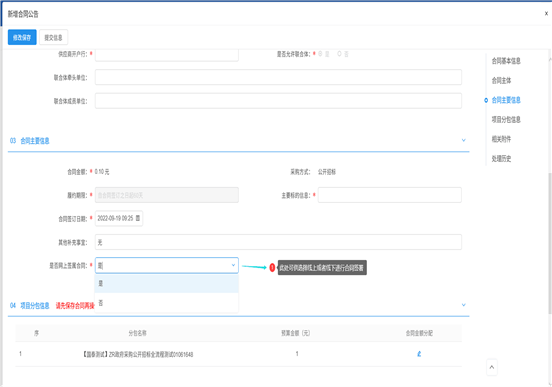Click the 提交信息 button
The image size is (552, 387).
coord(54,37)
